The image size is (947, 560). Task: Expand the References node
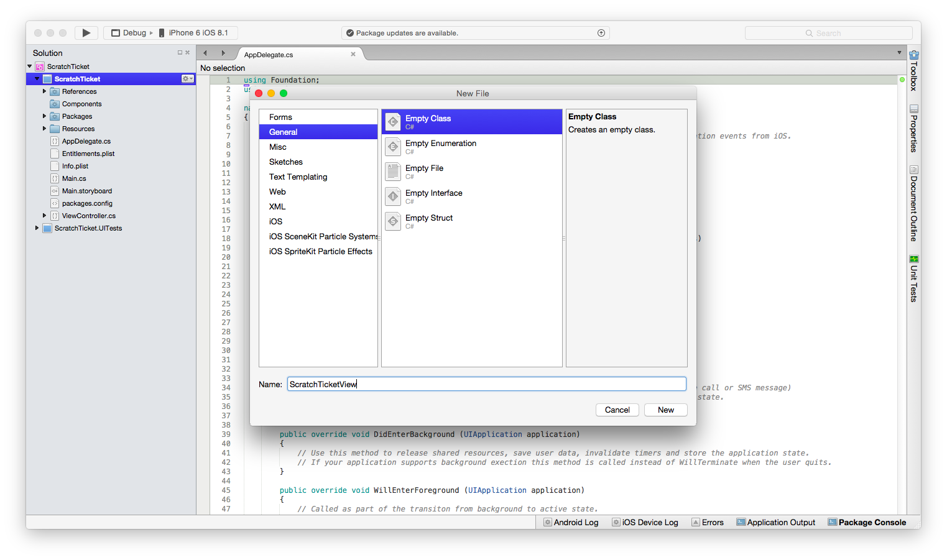coord(44,91)
